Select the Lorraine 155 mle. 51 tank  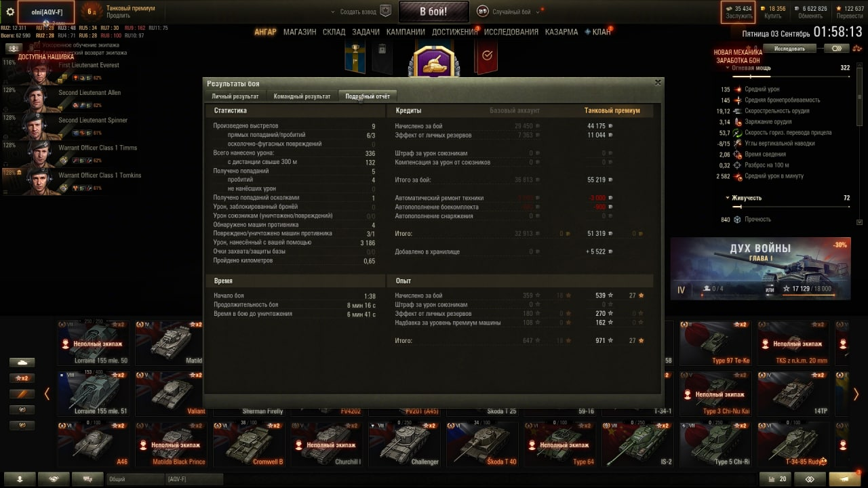tap(93, 392)
